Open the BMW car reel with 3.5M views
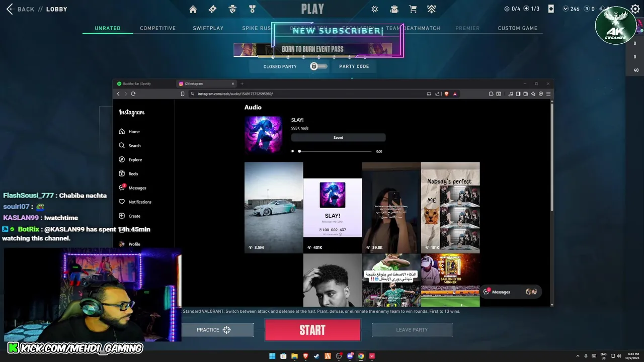644x362 pixels. click(274, 207)
